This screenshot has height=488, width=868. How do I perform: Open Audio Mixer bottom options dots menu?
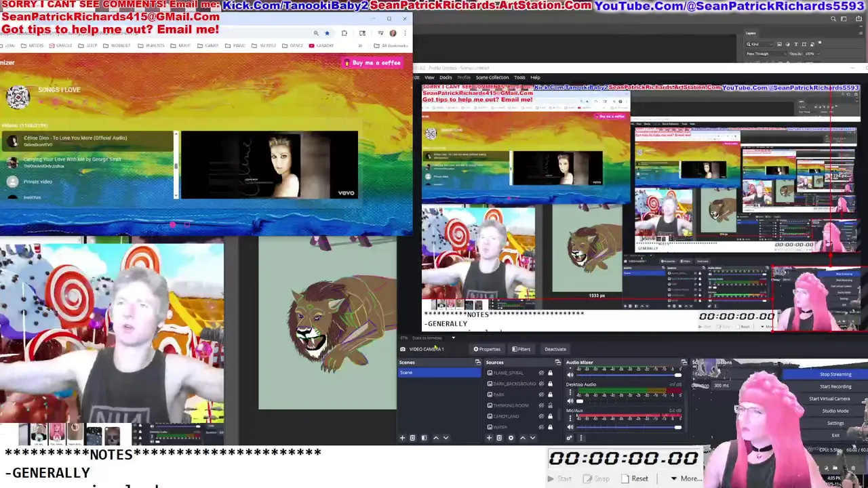(x=581, y=438)
